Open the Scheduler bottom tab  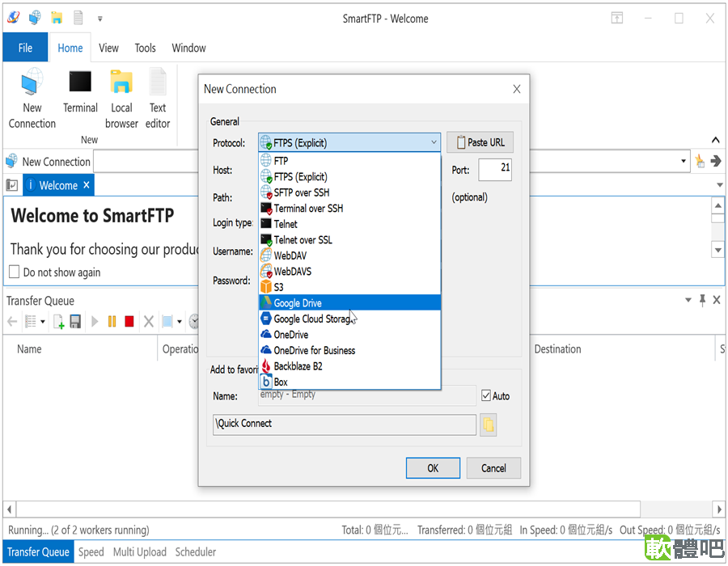coord(196,551)
